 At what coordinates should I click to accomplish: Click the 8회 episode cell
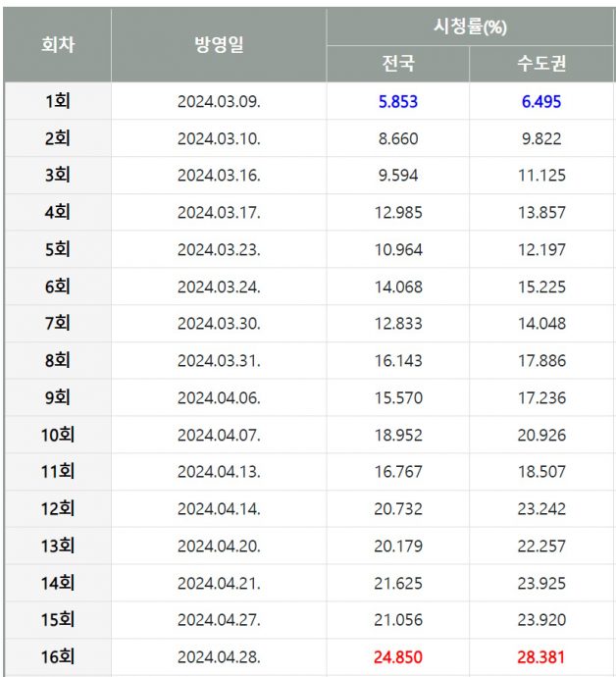pyautogui.click(x=57, y=360)
